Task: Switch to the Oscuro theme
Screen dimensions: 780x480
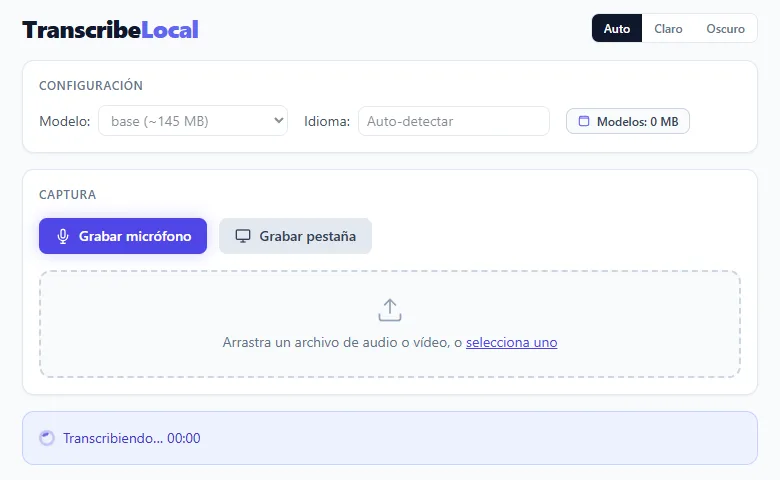Action: tap(725, 28)
